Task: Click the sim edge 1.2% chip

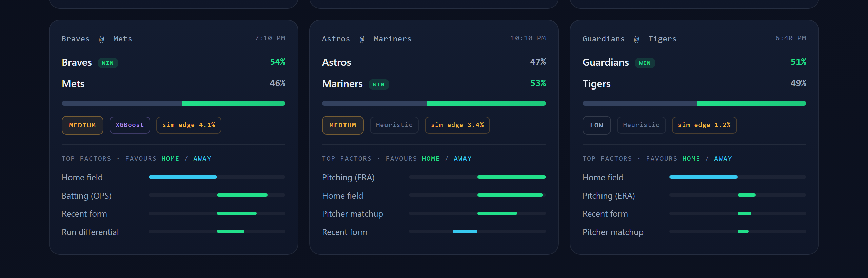Action: coord(704,125)
